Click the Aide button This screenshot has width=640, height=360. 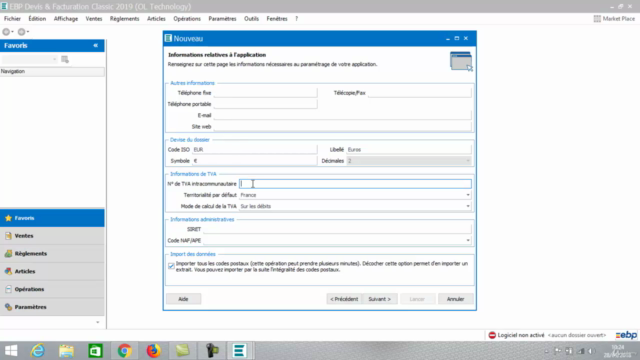tap(183, 299)
